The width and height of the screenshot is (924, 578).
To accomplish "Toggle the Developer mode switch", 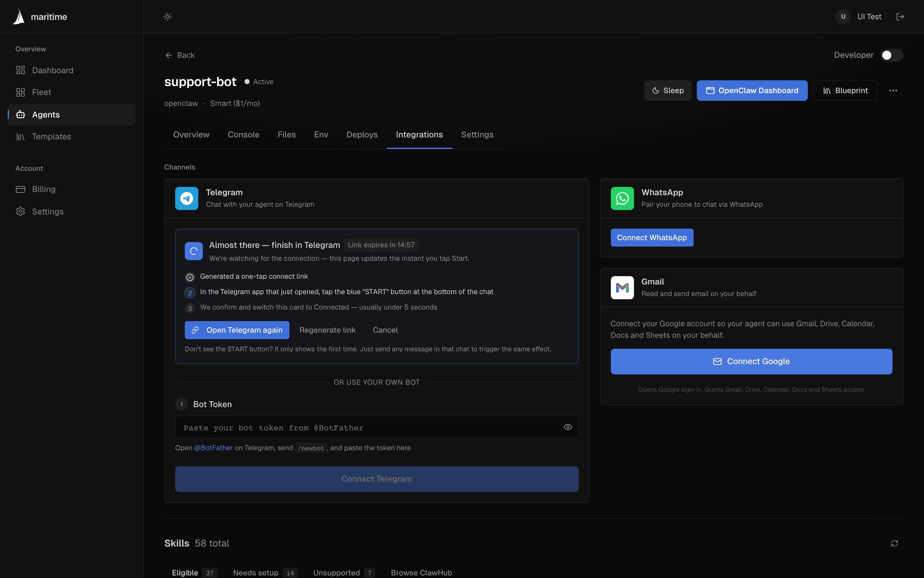I will (892, 55).
